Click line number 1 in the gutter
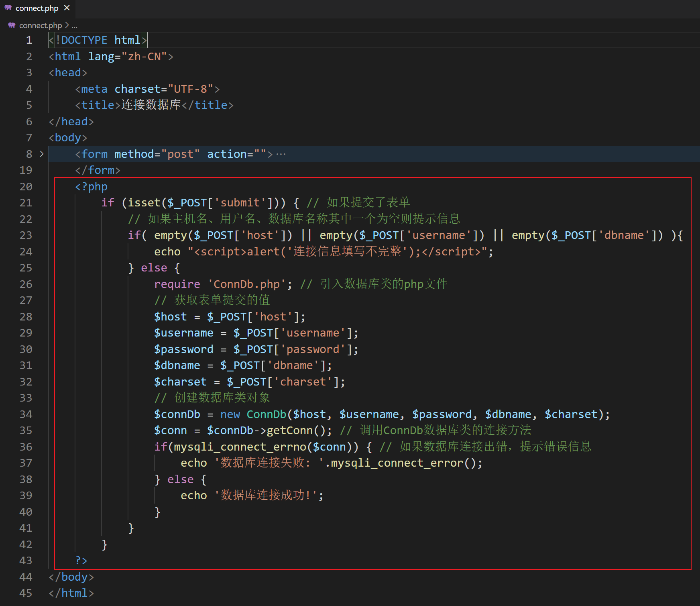Viewport: 700px width, 606px height. click(x=29, y=40)
